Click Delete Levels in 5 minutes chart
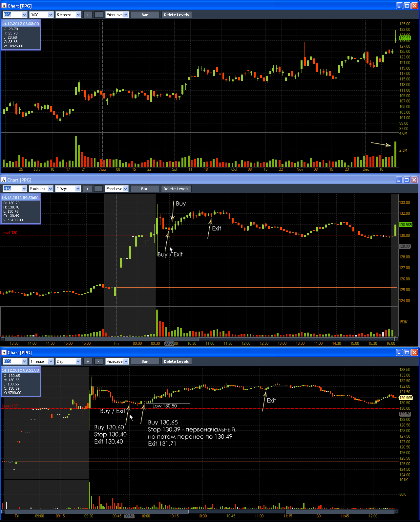This screenshot has width=420, height=522. click(x=176, y=189)
